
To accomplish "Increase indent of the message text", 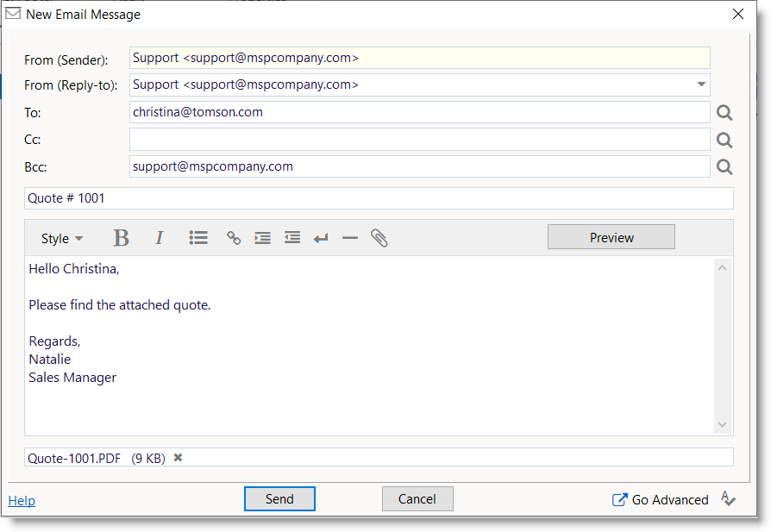I will coord(263,238).
